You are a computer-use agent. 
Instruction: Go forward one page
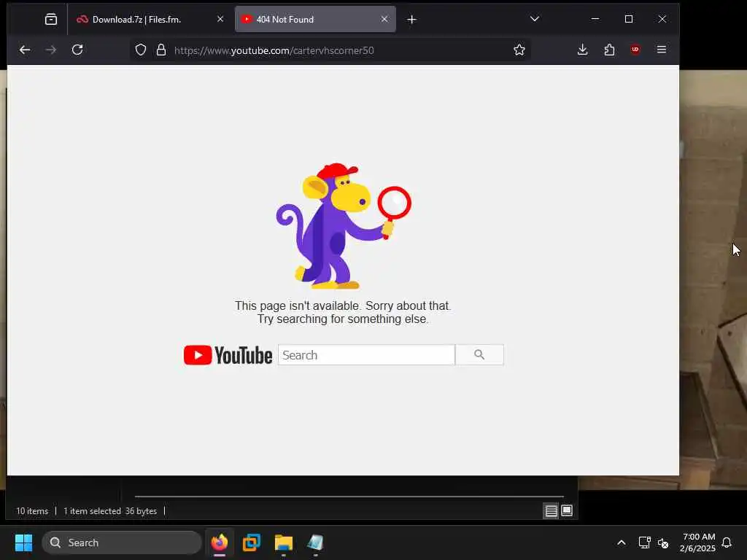click(50, 50)
